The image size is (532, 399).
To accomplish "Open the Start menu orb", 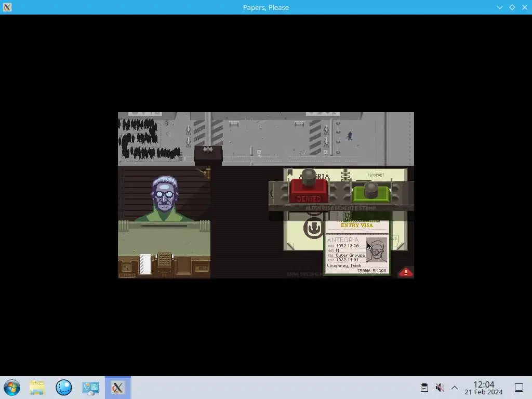I will point(12,388).
